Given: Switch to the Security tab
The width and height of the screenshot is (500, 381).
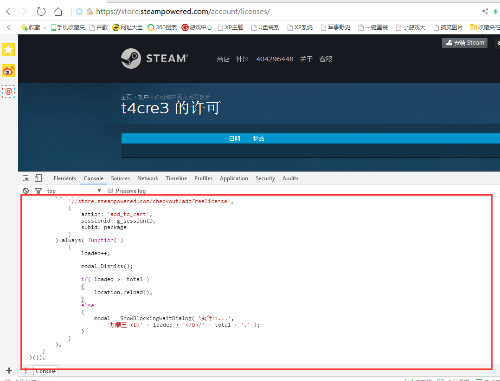Looking at the screenshot, I should 265,179.
